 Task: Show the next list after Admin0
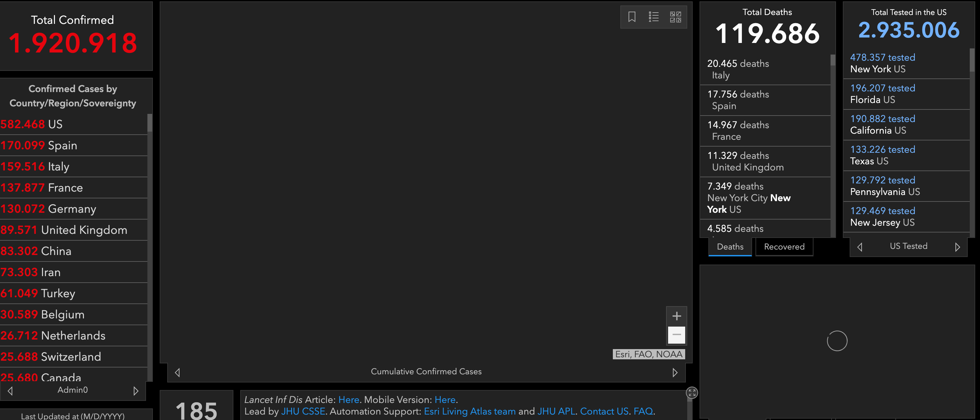(136, 391)
